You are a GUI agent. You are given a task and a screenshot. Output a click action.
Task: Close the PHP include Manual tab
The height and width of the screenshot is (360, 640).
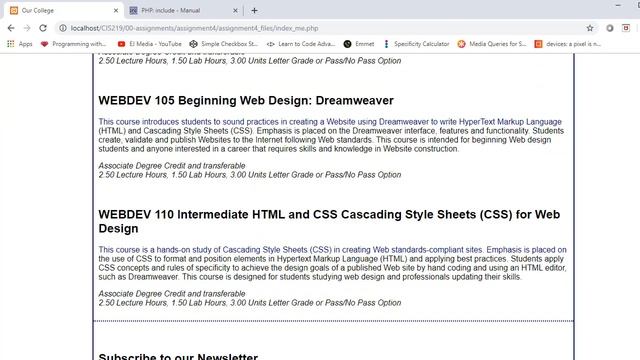(235, 11)
